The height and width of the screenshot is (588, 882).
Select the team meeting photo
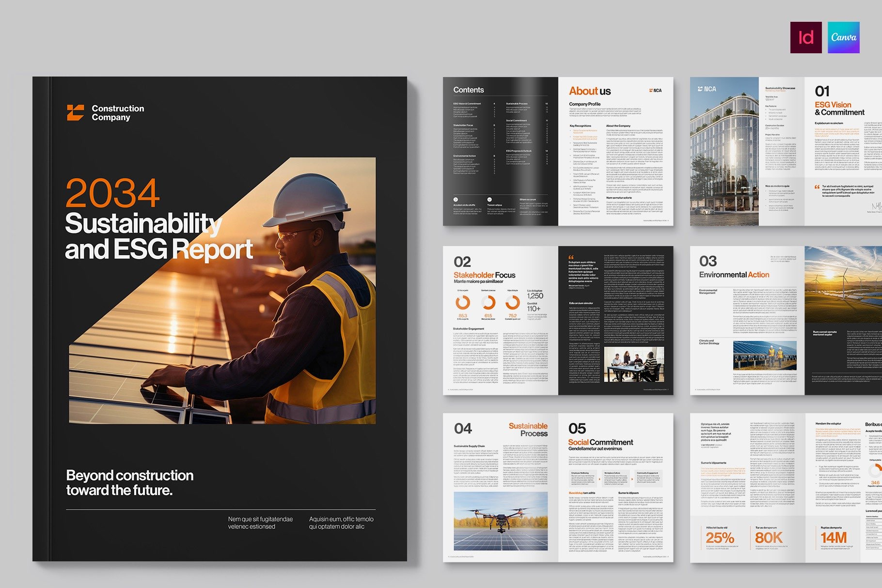pos(634,364)
